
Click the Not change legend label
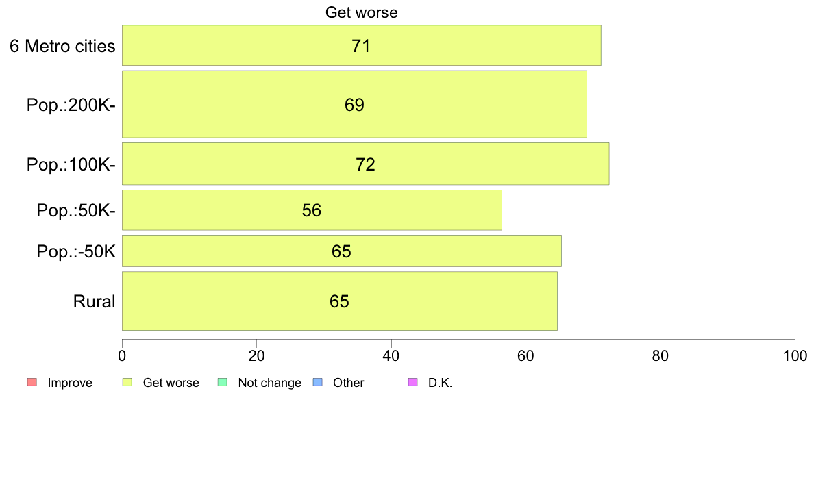(269, 383)
